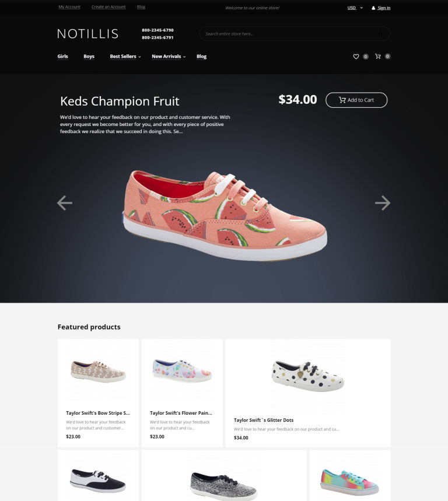The image size is (448, 501).
Task: Open the wishlist heart icon
Action: pos(356,57)
